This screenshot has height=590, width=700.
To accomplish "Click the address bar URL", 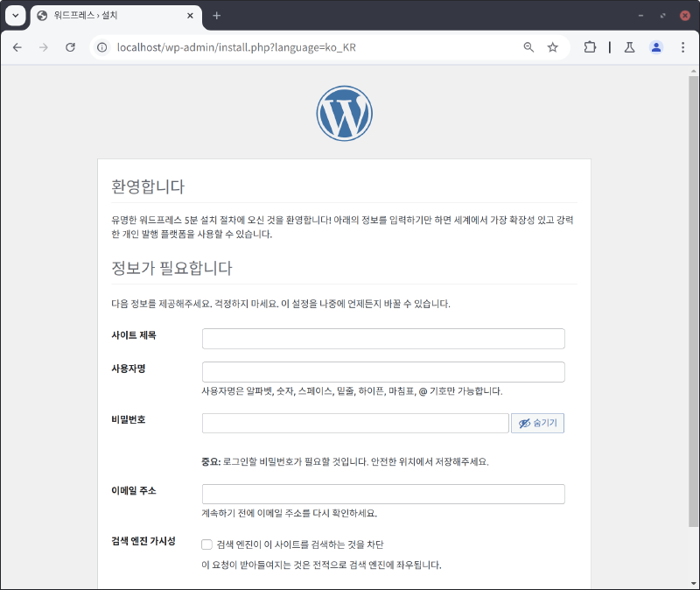I will (x=236, y=47).
